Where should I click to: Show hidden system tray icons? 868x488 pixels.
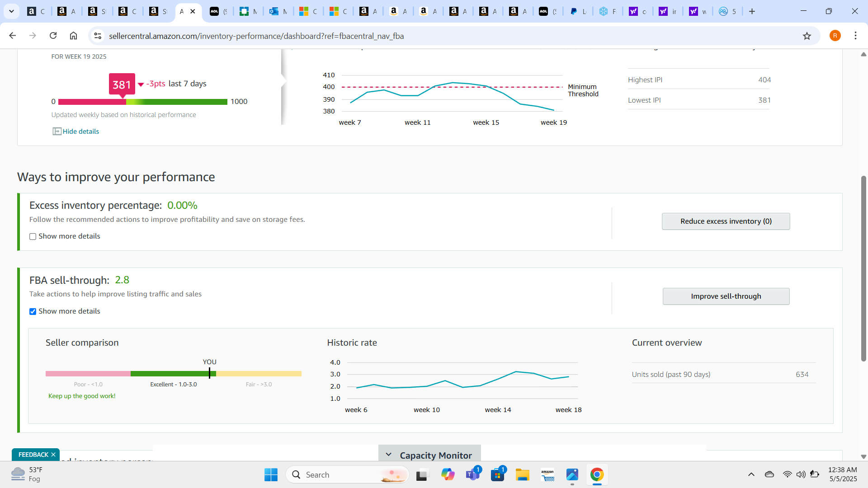(x=751, y=474)
